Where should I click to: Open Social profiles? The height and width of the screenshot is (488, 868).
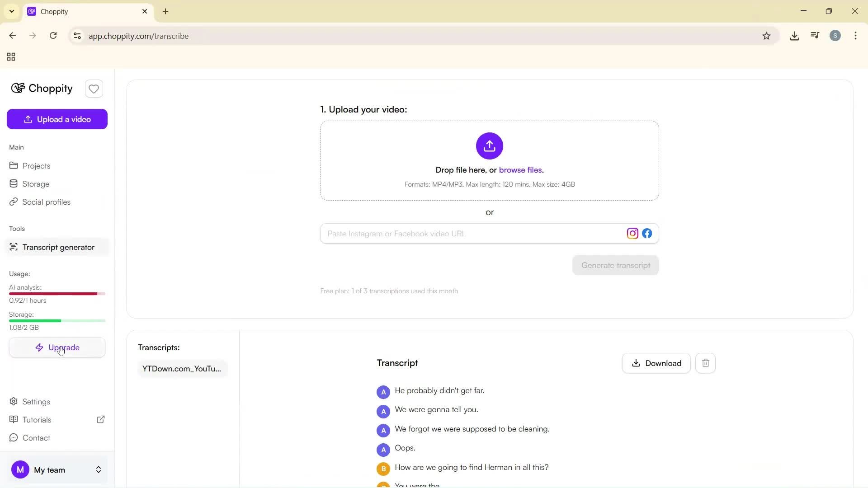[x=47, y=202]
